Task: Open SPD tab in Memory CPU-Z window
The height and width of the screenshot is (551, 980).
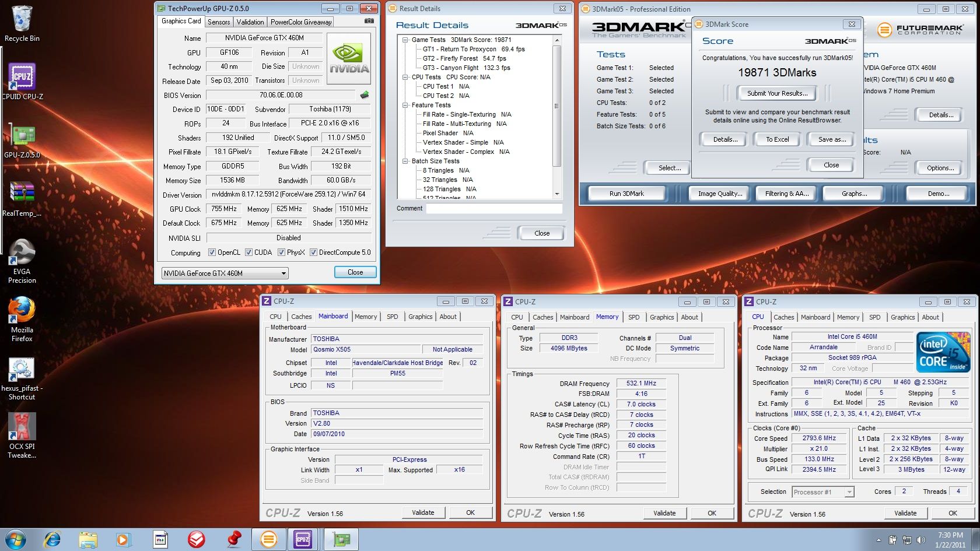Action: click(x=633, y=317)
